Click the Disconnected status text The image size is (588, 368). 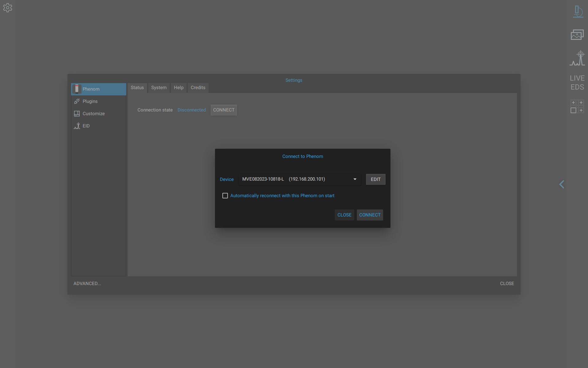pyautogui.click(x=192, y=110)
